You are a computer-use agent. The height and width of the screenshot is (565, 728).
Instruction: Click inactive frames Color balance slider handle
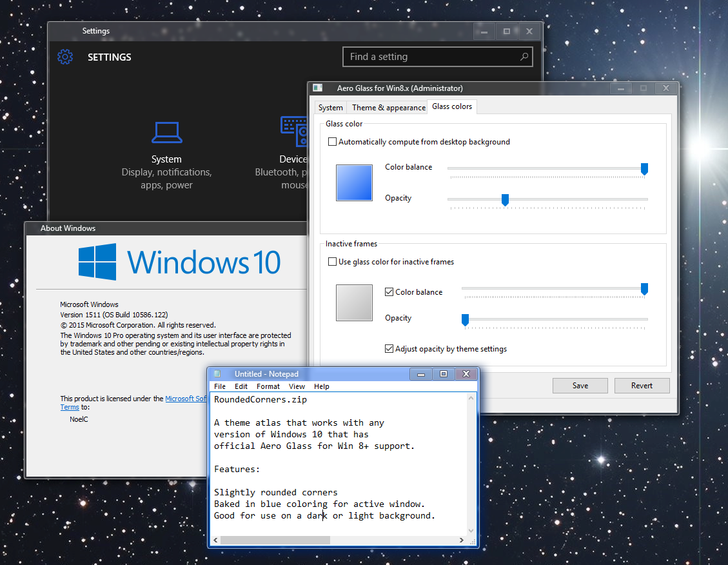click(x=644, y=289)
